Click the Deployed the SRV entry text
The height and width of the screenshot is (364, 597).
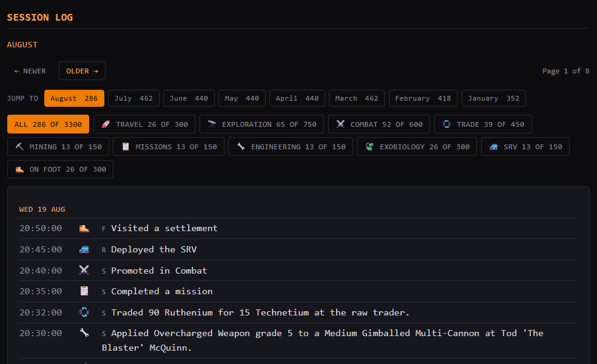point(154,249)
